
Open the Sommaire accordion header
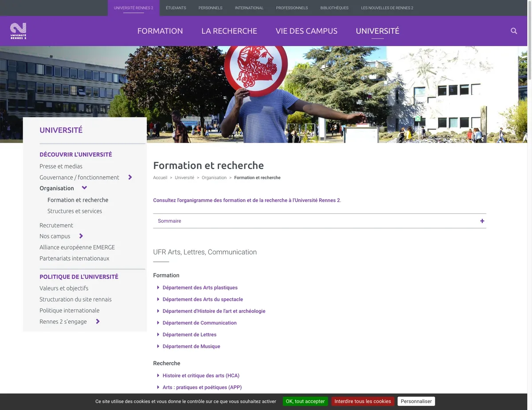pos(320,221)
